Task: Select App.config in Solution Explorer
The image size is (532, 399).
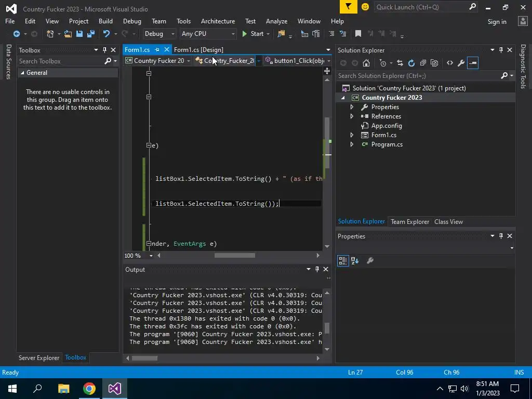Action: [x=387, y=126]
